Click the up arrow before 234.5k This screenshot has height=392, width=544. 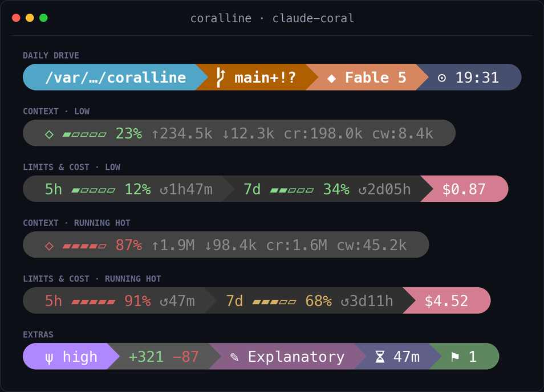click(x=155, y=134)
